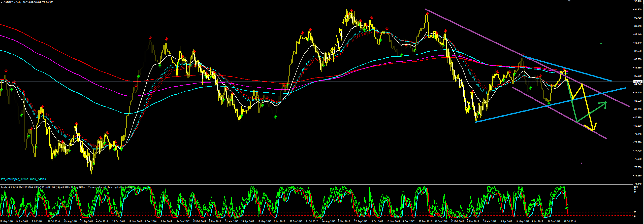Click the 16 May 2017 date label
The image size is (644, 224).
264,221
